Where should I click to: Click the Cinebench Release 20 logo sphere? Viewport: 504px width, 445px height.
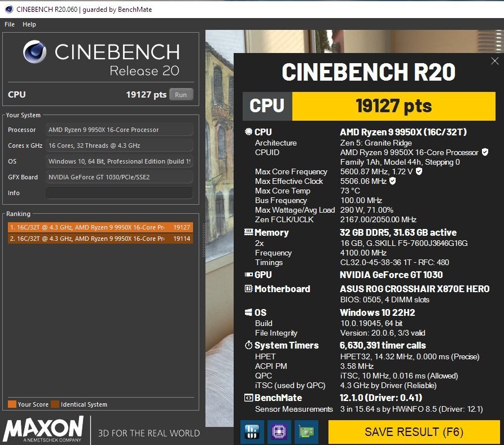pyautogui.click(x=34, y=51)
